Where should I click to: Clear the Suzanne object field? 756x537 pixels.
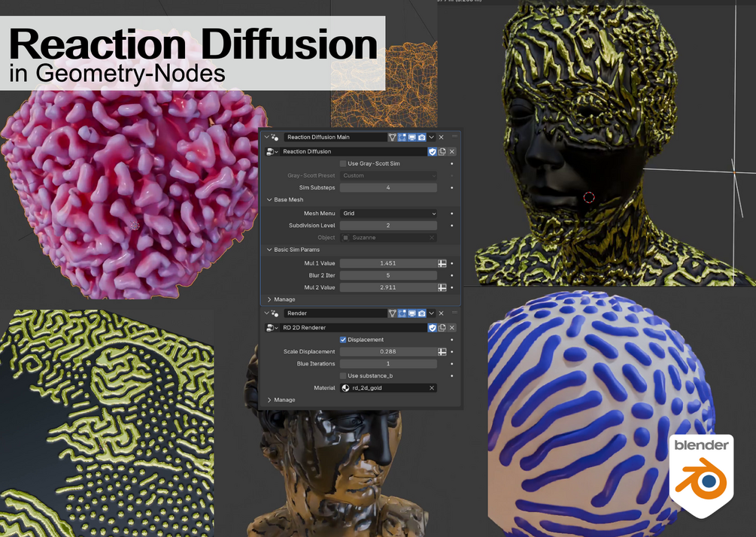click(x=432, y=238)
